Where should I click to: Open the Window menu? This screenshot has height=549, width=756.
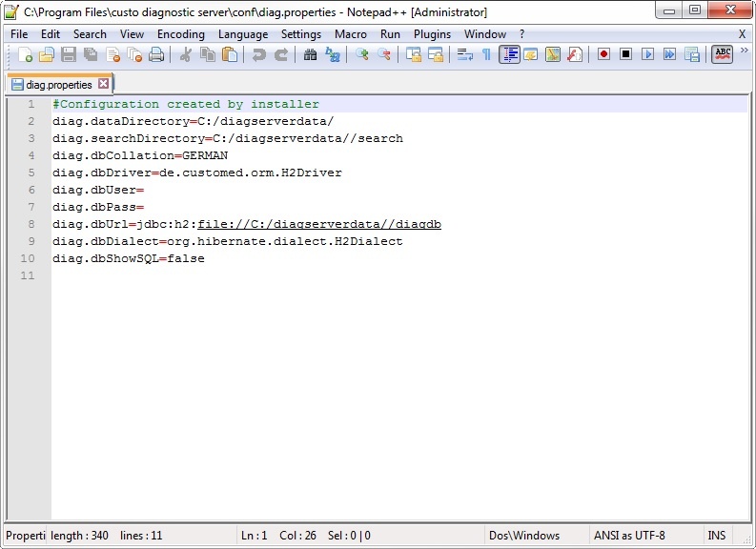coord(485,34)
